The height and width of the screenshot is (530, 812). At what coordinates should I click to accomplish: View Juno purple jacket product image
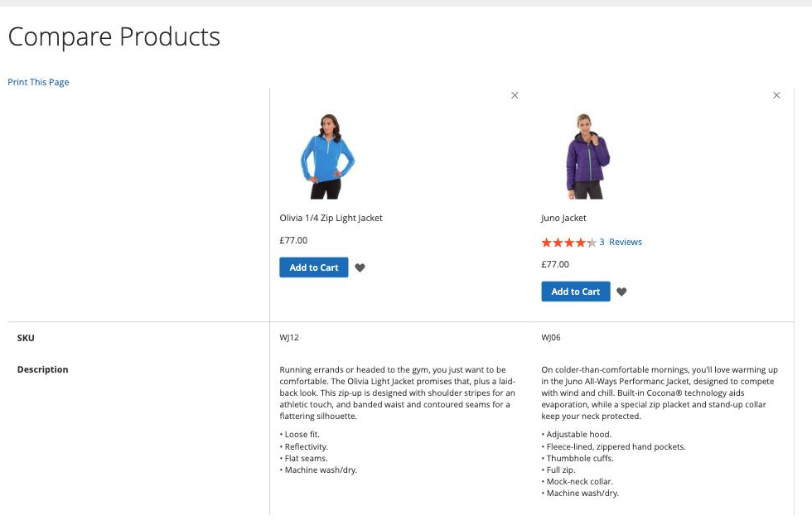tap(587, 157)
